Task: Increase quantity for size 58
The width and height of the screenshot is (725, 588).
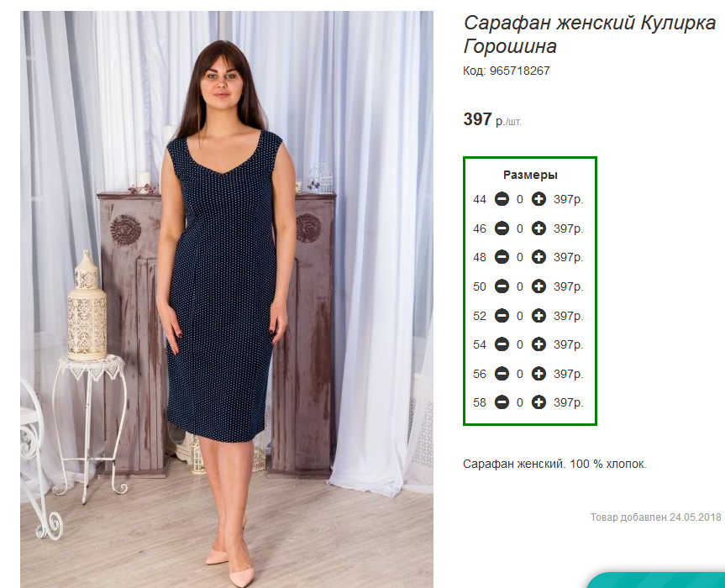Action: (538, 402)
